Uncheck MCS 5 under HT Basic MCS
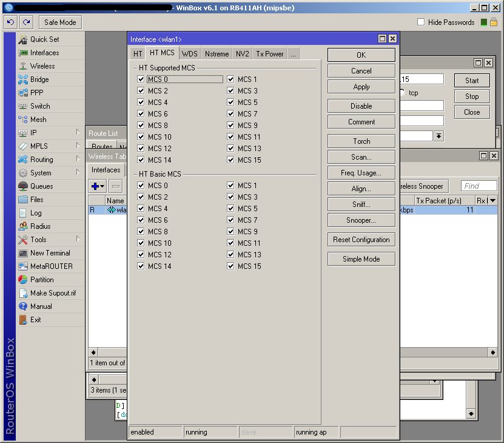The width and height of the screenshot is (504, 443). click(x=230, y=209)
